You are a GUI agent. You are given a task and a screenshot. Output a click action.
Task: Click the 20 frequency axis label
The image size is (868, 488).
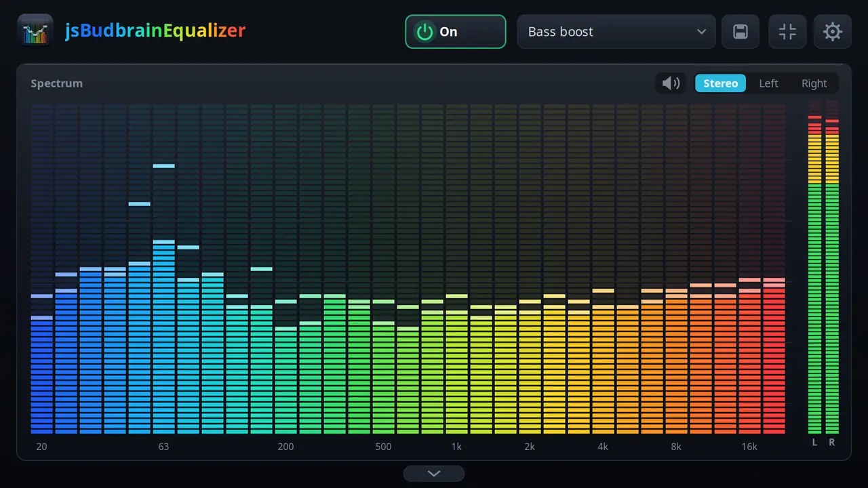coord(42,447)
